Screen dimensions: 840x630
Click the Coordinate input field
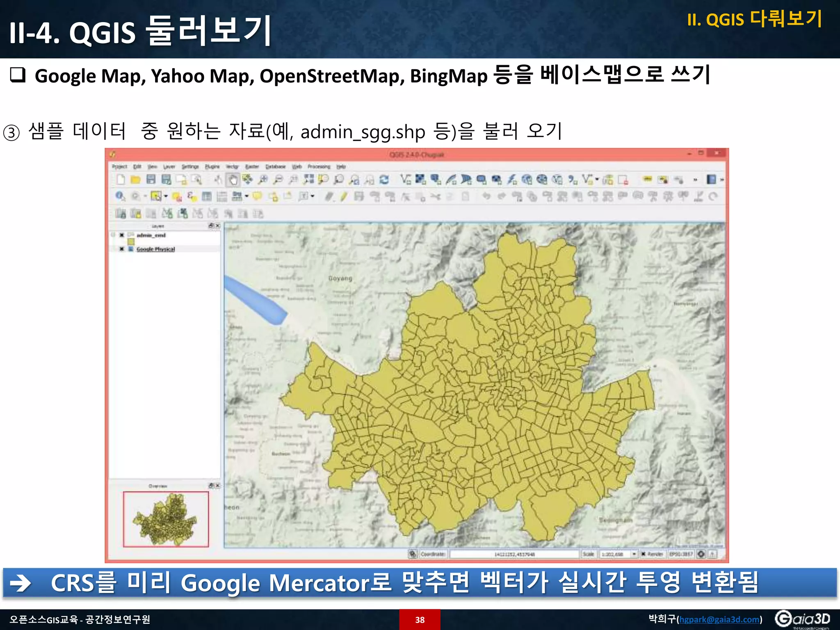(x=514, y=554)
